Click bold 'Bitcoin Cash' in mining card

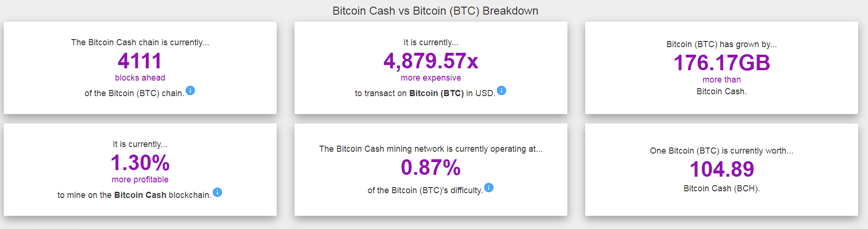(x=140, y=195)
